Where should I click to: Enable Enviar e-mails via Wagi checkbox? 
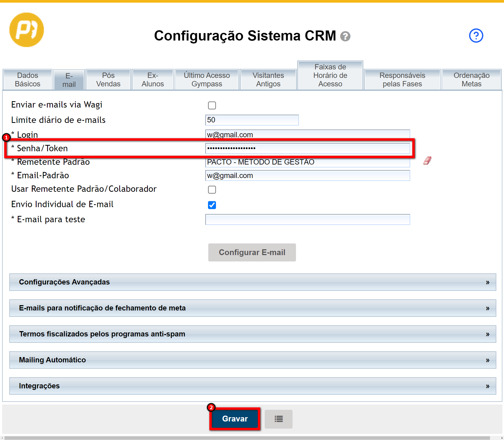coord(212,105)
